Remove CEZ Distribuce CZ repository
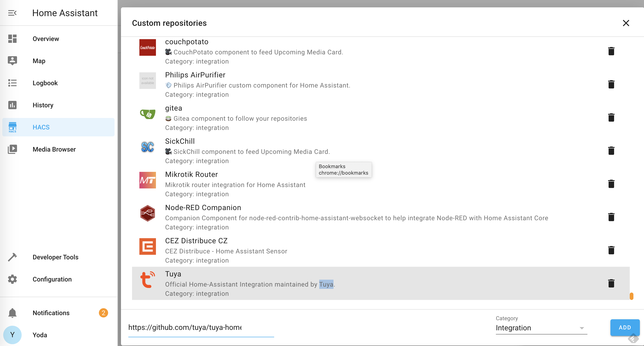Image resolution: width=644 pixels, height=346 pixels. click(611, 250)
